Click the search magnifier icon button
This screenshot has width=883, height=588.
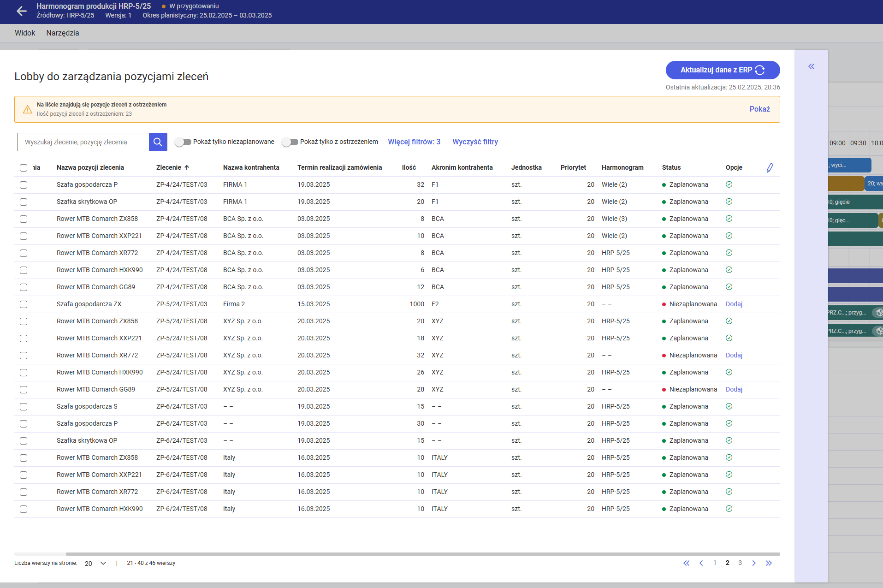(x=158, y=142)
